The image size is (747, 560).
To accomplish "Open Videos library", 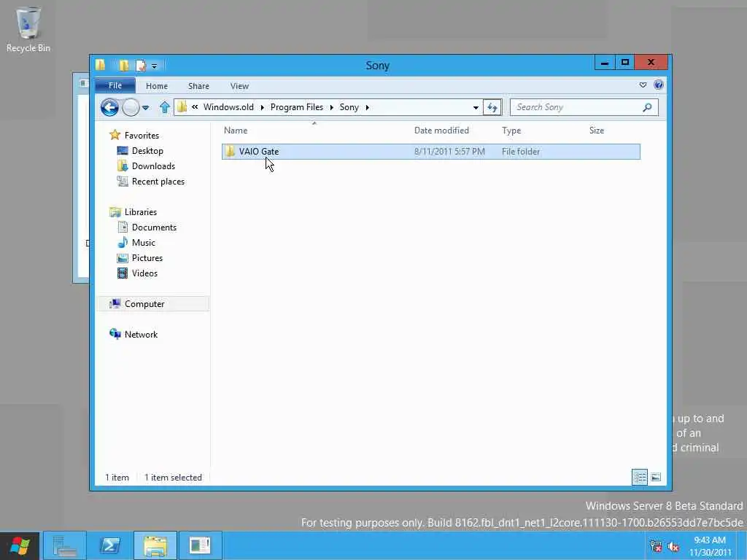I will 144,273.
